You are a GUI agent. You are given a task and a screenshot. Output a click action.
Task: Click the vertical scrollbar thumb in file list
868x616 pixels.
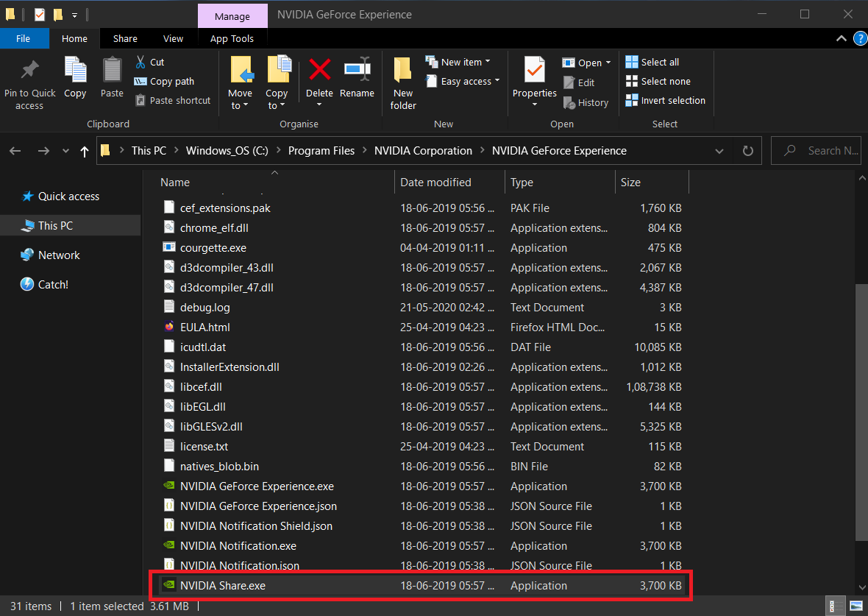pyautogui.click(x=862, y=412)
